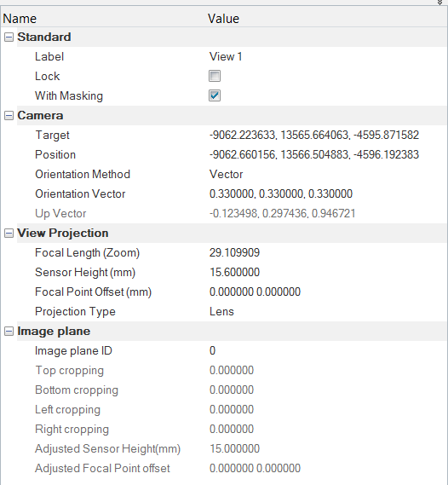Edit the Sensor Height value 15.600000
Viewport: 448px width, 485px height.
coord(327,273)
